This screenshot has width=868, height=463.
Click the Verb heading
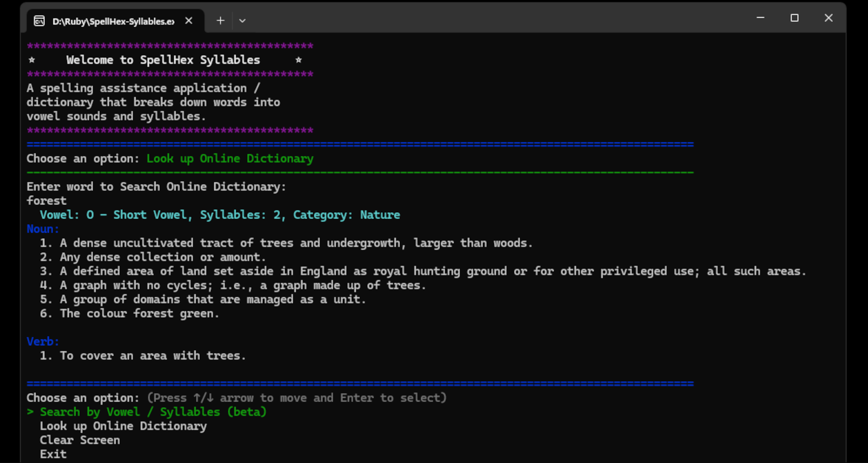[x=43, y=341]
